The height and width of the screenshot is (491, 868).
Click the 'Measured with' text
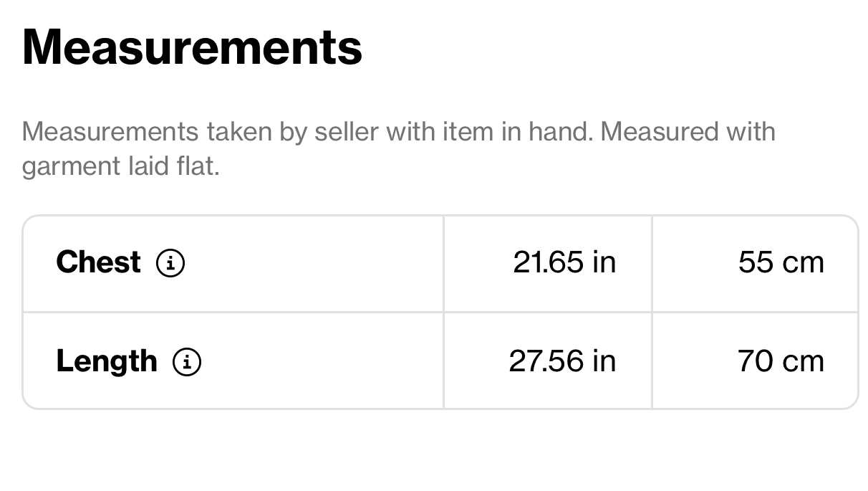coord(688,132)
